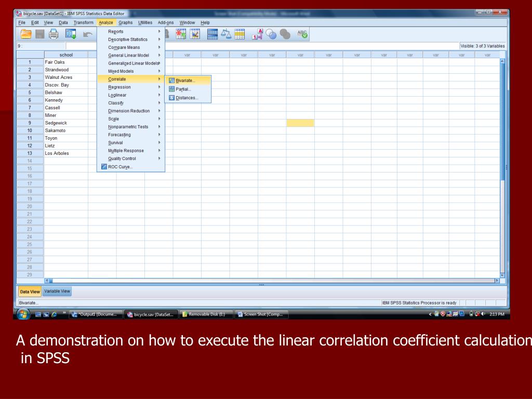
Task: Open the Transform menu
Action: [83, 22]
